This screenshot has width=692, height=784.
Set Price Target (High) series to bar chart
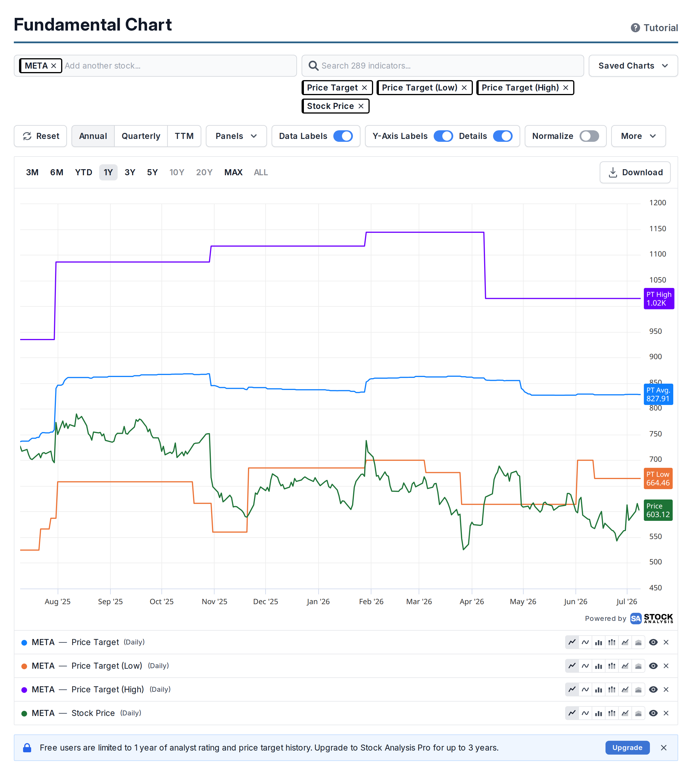click(x=598, y=689)
